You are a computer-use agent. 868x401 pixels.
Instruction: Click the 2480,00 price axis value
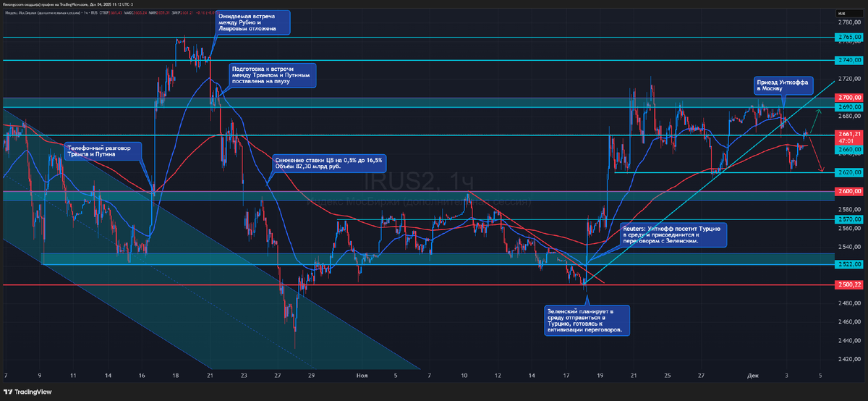(x=849, y=304)
